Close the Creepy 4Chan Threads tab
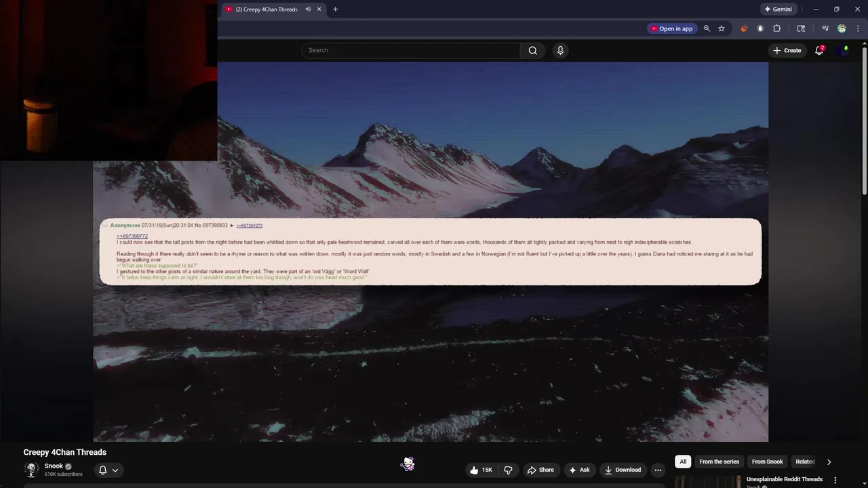868x488 pixels. pyautogui.click(x=319, y=9)
